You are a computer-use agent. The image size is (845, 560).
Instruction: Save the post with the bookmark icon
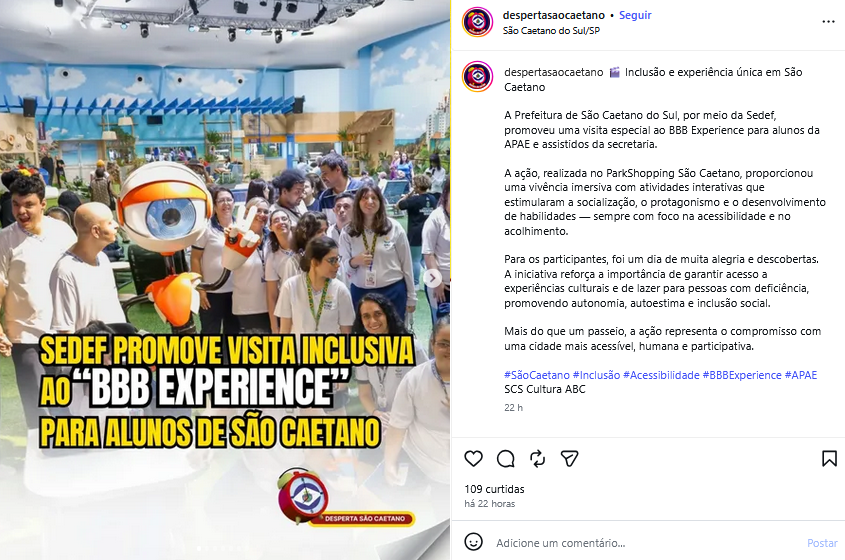coord(829,459)
